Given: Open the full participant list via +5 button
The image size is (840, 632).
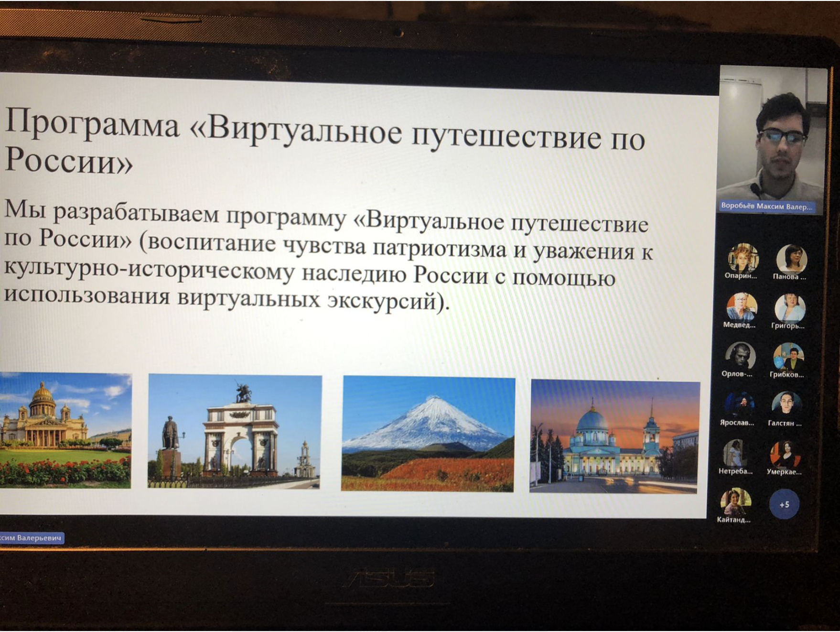Looking at the screenshot, I should [786, 504].
